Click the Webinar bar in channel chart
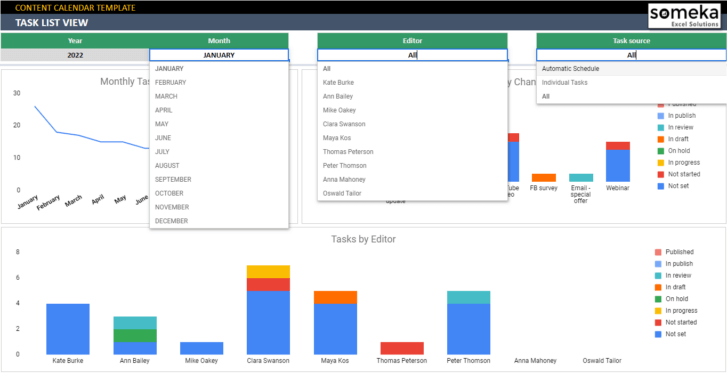The width and height of the screenshot is (727, 373). coord(618,162)
